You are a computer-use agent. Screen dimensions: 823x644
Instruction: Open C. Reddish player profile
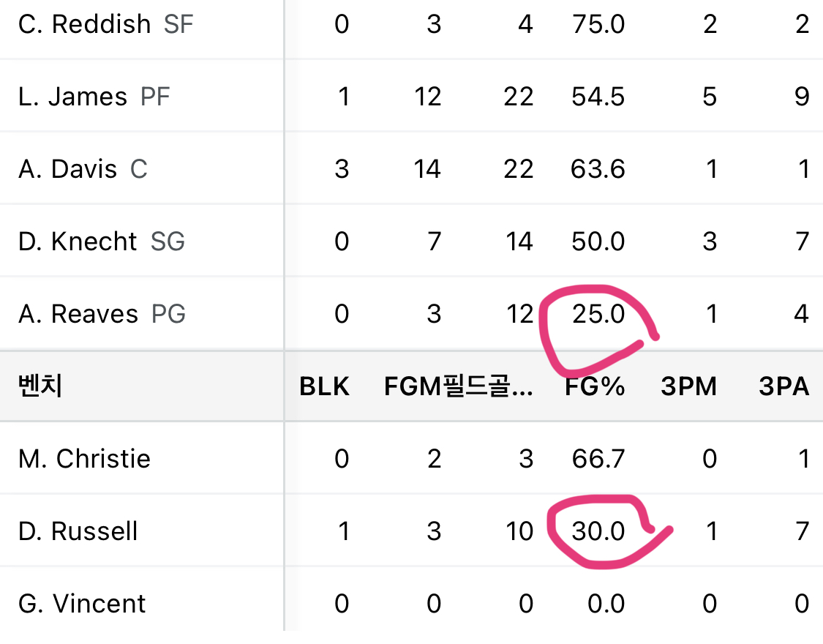click(x=84, y=24)
